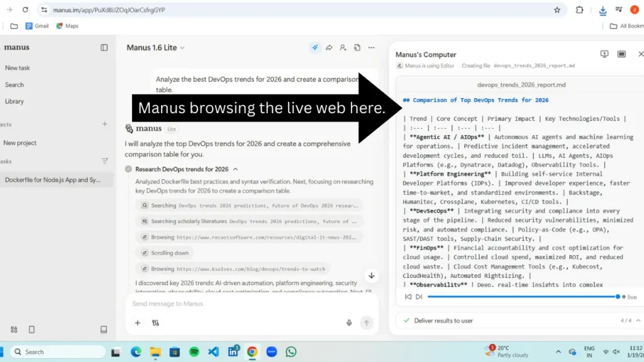Open the user profile icon in the chat toolbar
Viewport: 644px width, 362px height.
[343, 47]
